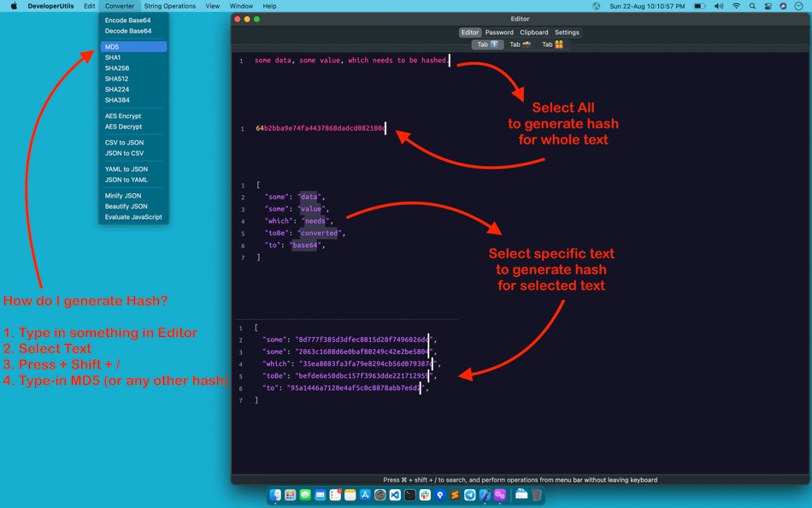812x508 pixels.
Task: Open the Clipboard section
Action: (x=534, y=32)
